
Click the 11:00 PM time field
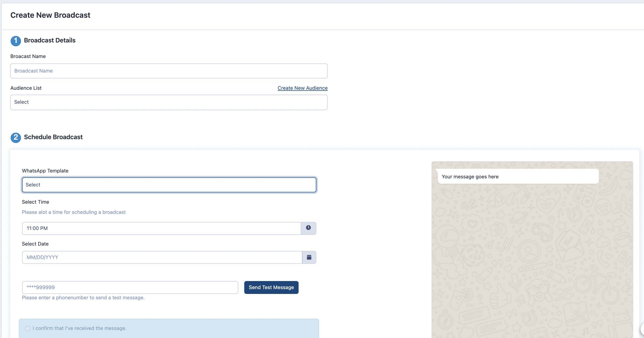click(161, 228)
